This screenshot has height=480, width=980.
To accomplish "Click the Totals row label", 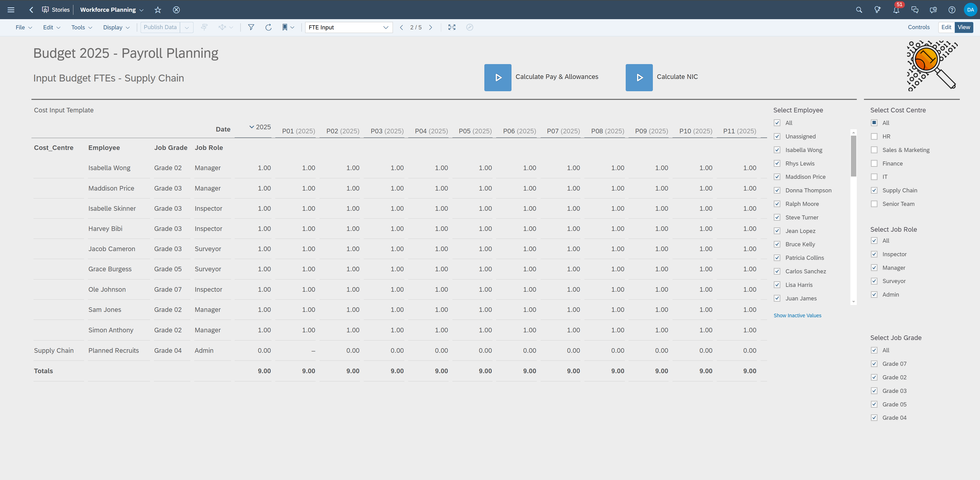I will click(43, 371).
